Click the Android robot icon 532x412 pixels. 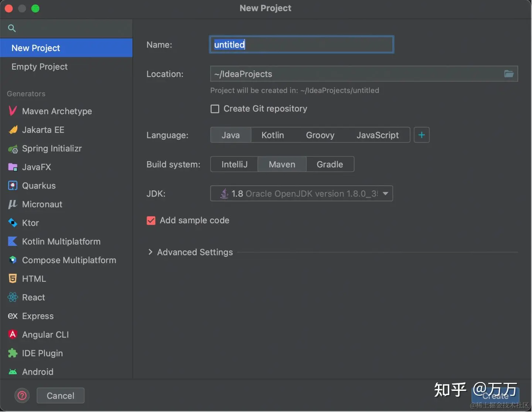13,372
